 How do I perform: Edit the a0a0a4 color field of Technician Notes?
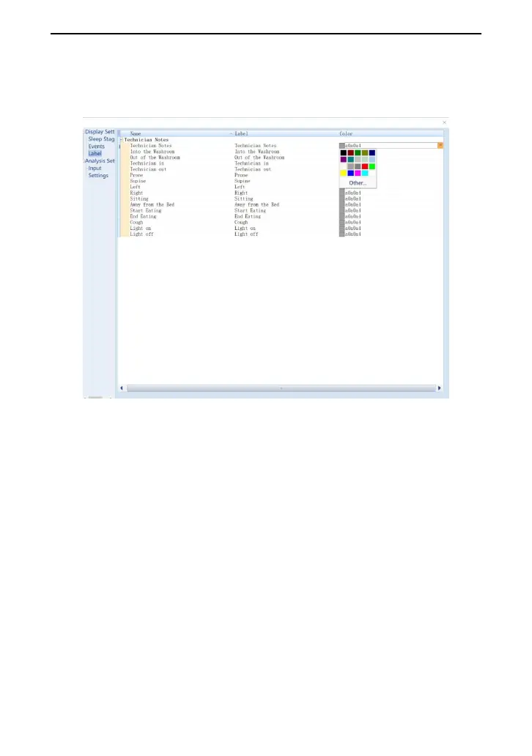click(x=391, y=146)
